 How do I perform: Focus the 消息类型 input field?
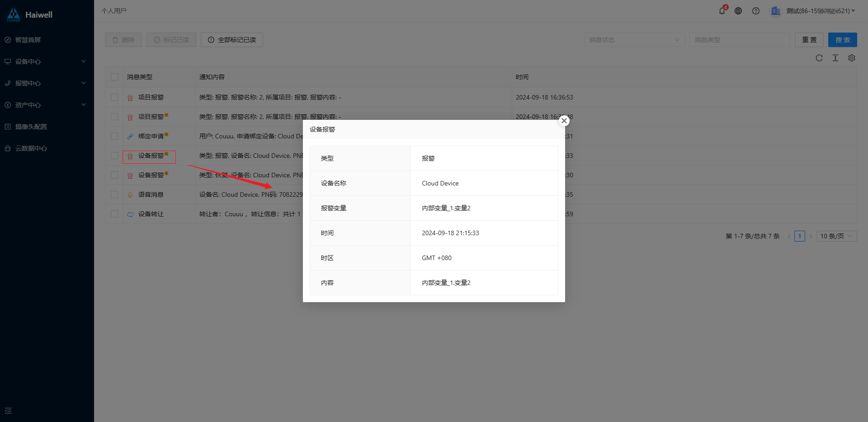click(740, 40)
